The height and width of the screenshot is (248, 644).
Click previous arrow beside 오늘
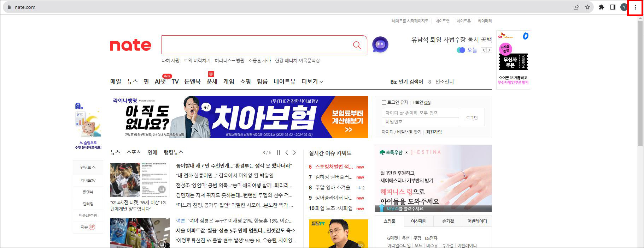[484, 50]
